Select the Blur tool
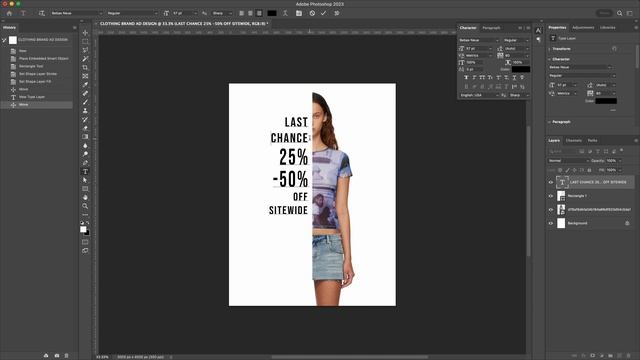Screen dimensions: 640x360 tap(85, 145)
